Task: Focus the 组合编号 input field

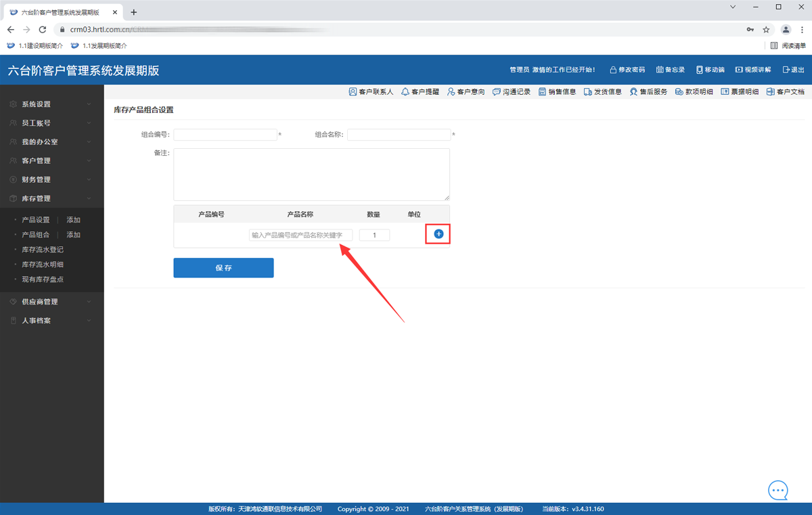Action: tap(225, 135)
